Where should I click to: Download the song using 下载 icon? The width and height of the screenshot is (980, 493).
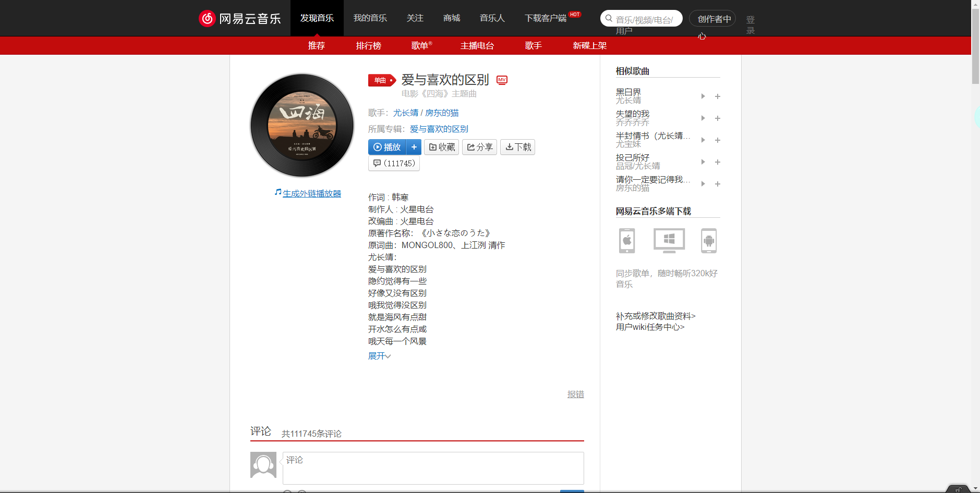[x=517, y=147]
